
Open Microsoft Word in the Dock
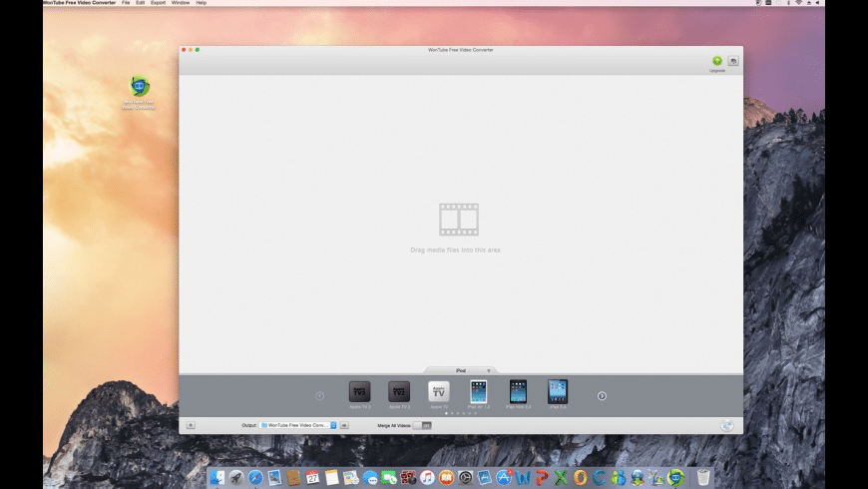click(x=522, y=477)
